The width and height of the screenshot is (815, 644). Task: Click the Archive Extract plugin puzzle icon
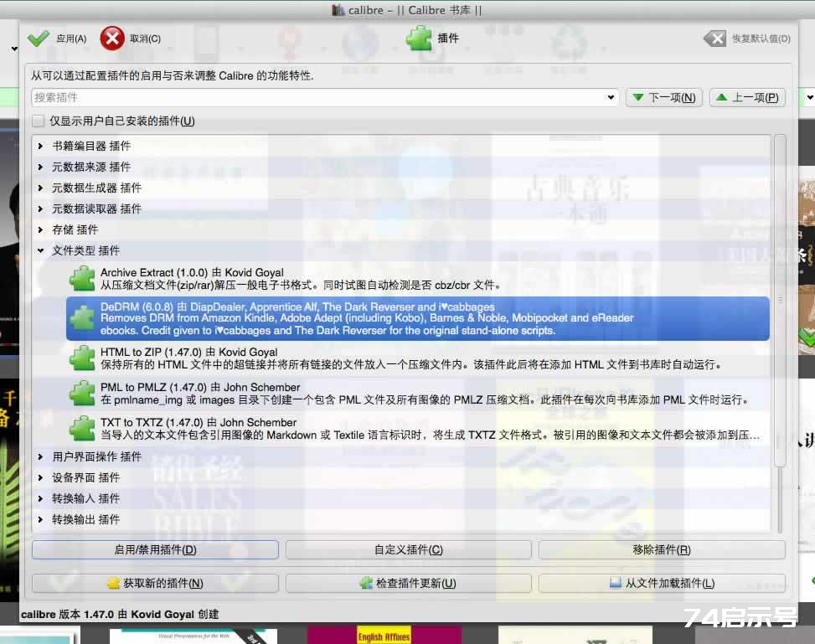(x=82, y=279)
